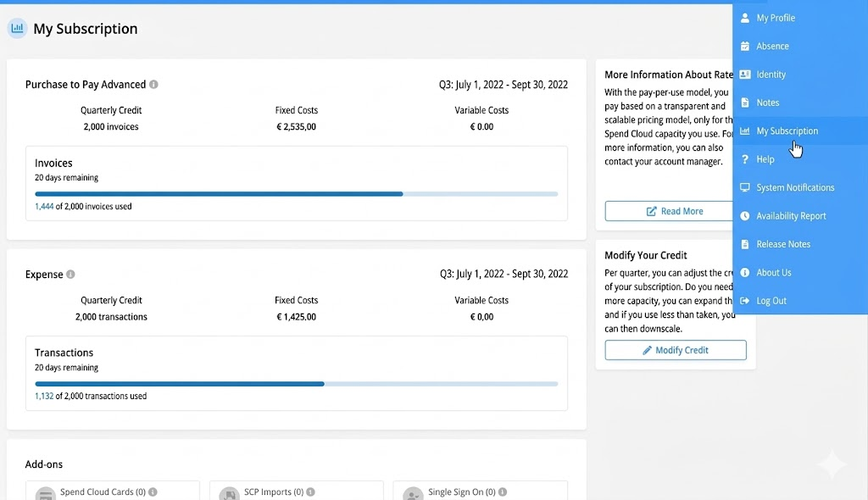This screenshot has width=868, height=500.
Task: Select System Notifications menu entry
Action: click(794, 187)
